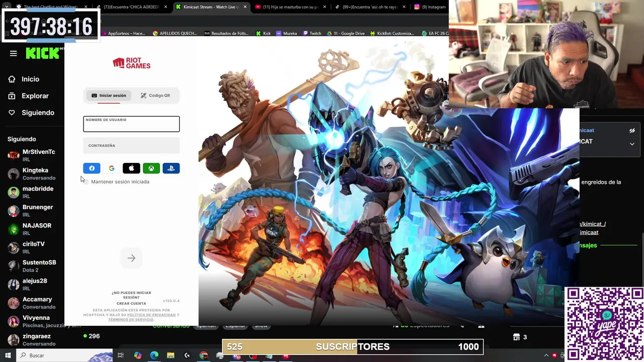Open zingaraez channel avatar

coord(14,340)
